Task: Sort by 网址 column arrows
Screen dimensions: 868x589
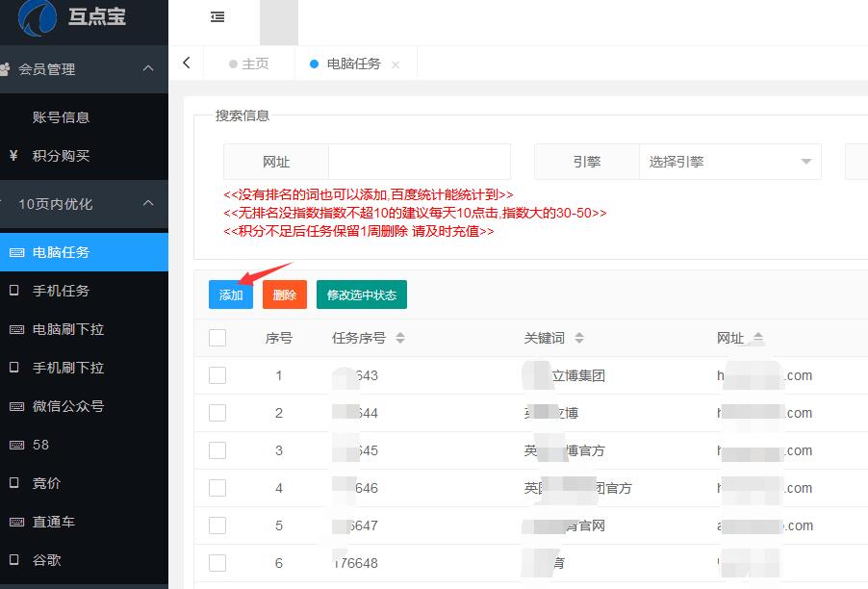Action: point(758,338)
